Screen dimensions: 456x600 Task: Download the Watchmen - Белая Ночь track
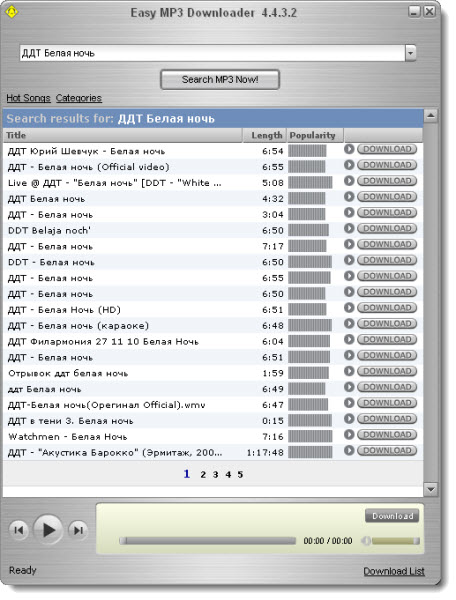click(387, 435)
